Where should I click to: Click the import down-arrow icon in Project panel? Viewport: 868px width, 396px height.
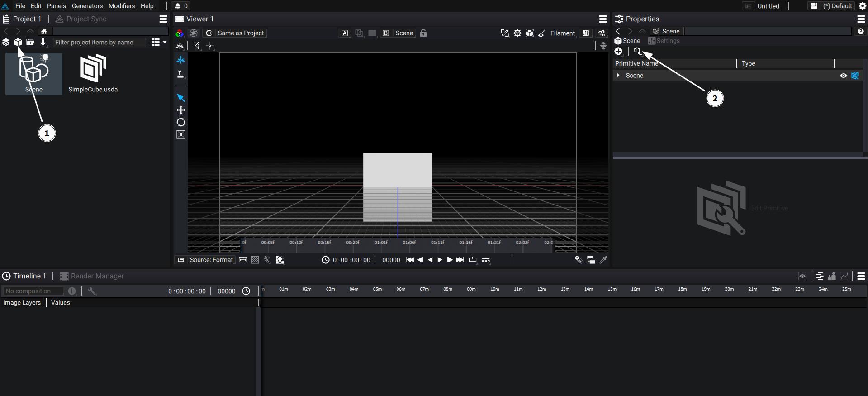(43, 42)
